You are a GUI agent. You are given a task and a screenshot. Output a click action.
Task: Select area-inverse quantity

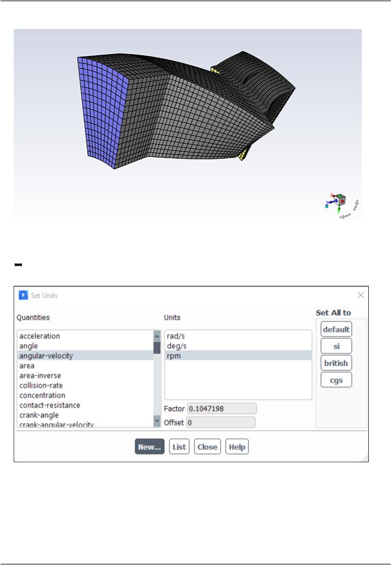tap(85, 376)
